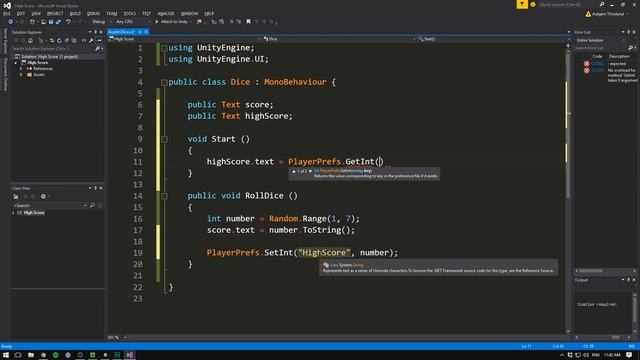The height and width of the screenshot is (360, 640).
Task: Open the High Score project navigation dropdown
Action: click(x=184, y=39)
